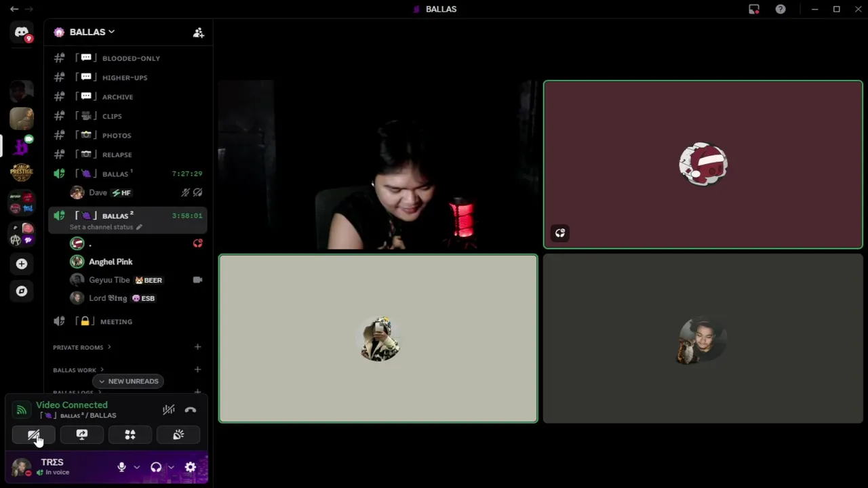Open the PHOTOS channel
The image size is (868, 488).
click(x=127, y=136)
